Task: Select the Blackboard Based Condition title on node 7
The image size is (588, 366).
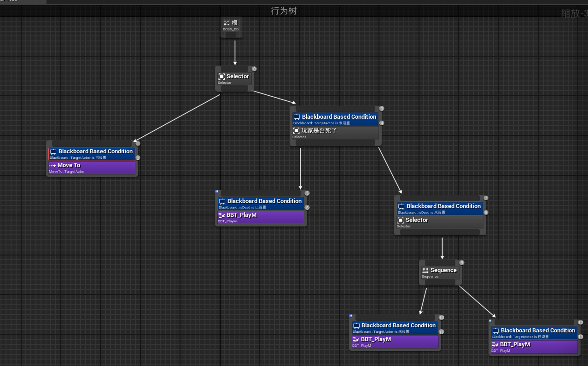Action: pyautogui.click(x=444, y=206)
